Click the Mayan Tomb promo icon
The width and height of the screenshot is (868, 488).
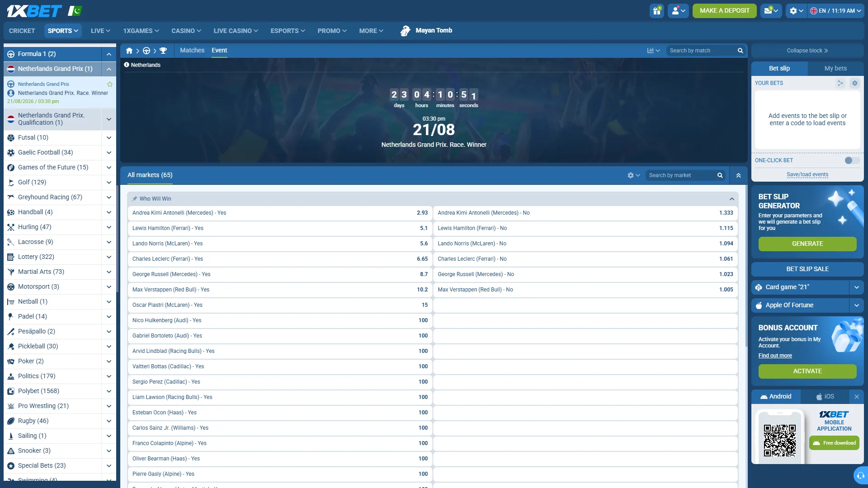click(x=406, y=31)
